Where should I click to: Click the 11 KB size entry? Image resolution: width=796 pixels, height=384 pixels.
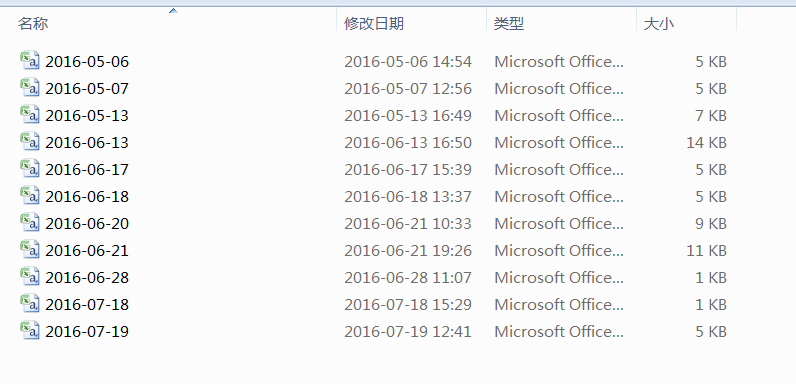707,250
